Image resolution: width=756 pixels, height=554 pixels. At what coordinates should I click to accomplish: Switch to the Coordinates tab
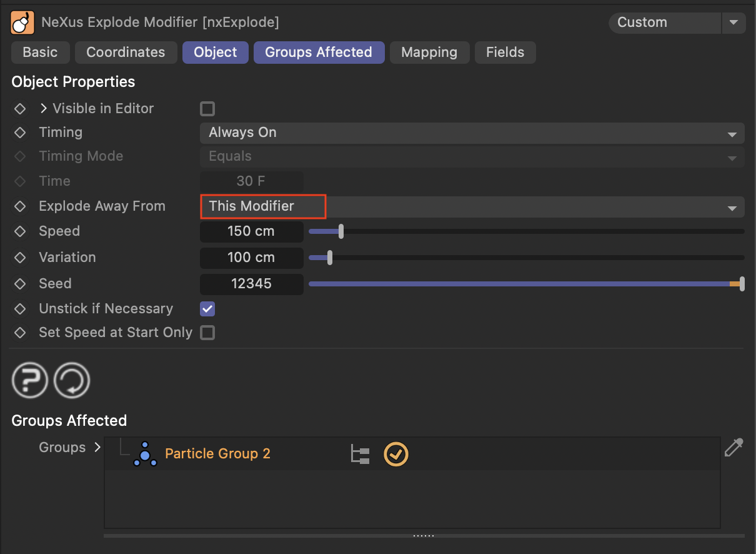[126, 53]
